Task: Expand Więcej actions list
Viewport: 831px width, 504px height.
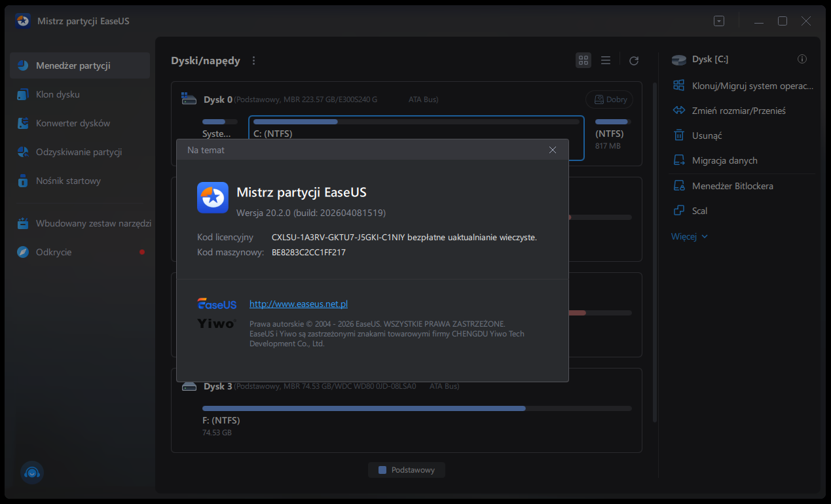Action: point(690,236)
